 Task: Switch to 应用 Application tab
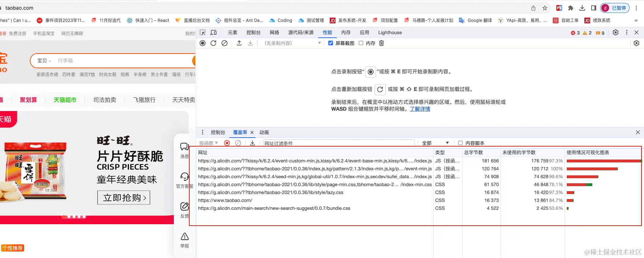coord(365,32)
